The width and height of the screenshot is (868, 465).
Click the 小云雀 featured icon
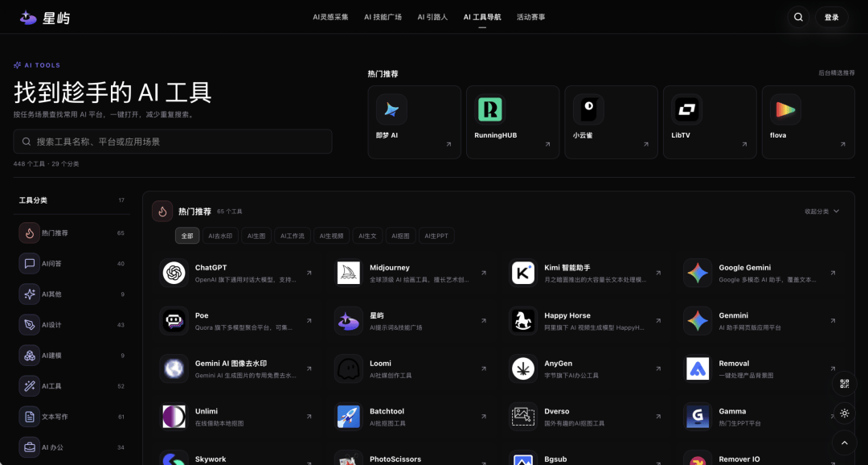click(x=588, y=109)
